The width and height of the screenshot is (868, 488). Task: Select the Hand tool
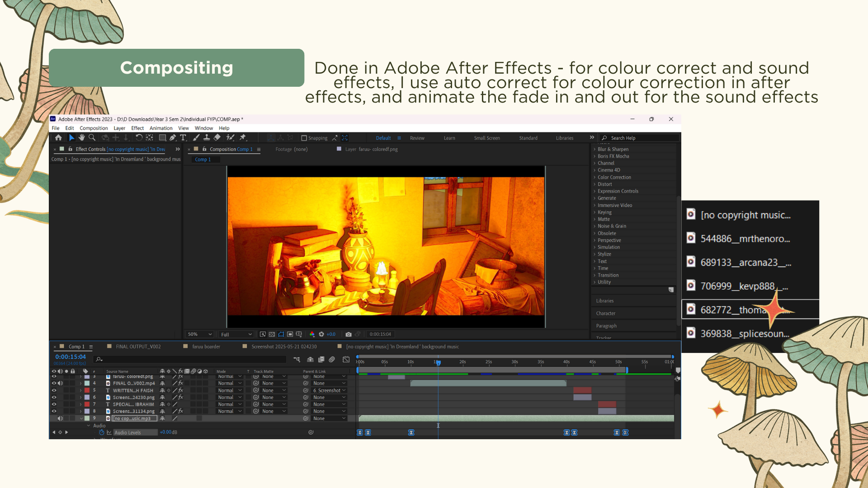[82, 138]
